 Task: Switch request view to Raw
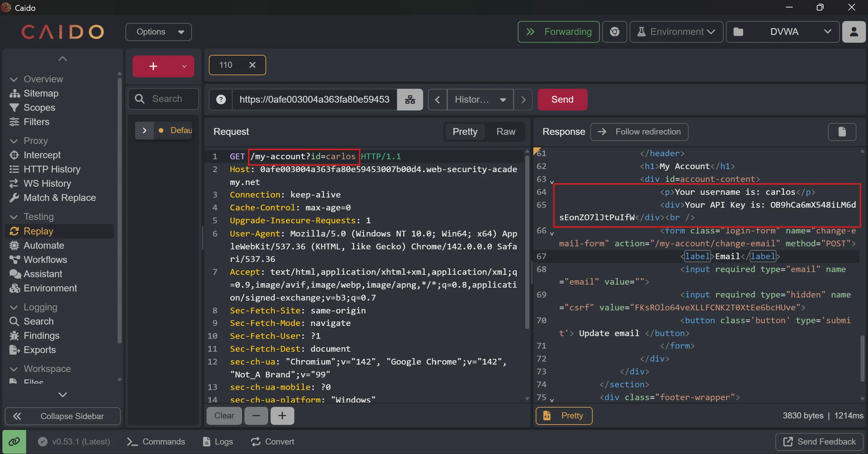(506, 132)
